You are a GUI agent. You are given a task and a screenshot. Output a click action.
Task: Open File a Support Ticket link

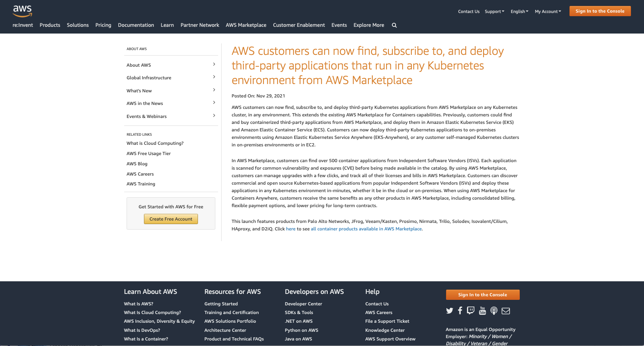pyautogui.click(x=387, y=321)
